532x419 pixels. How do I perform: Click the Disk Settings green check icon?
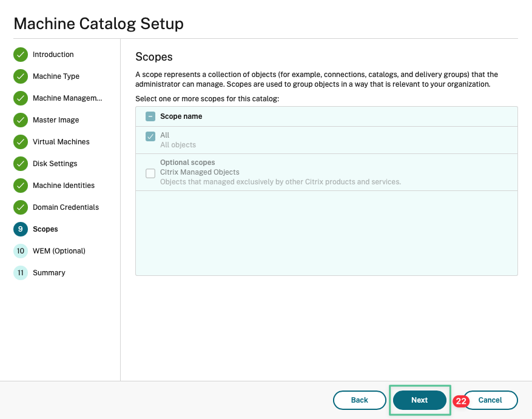[21, 164]
